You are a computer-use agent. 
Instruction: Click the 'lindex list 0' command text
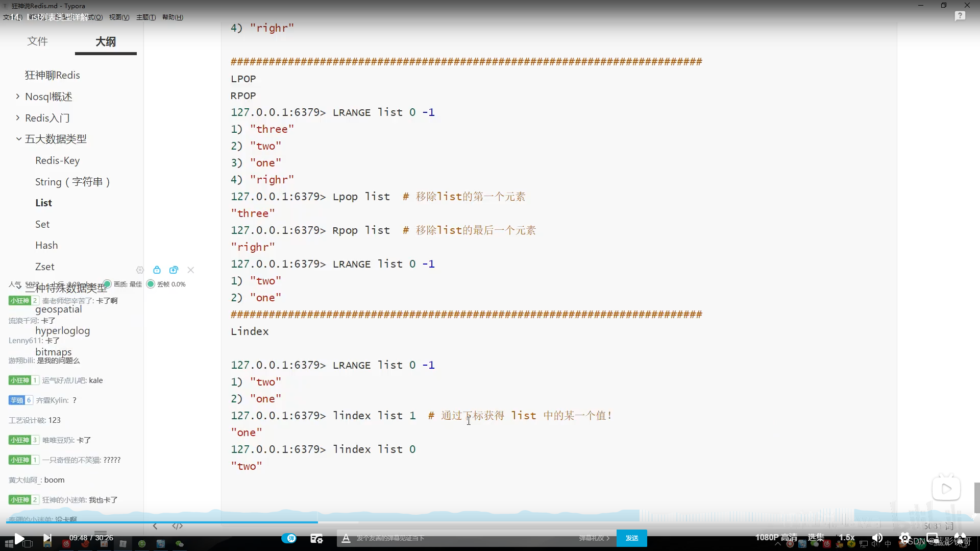pos(374,450)
